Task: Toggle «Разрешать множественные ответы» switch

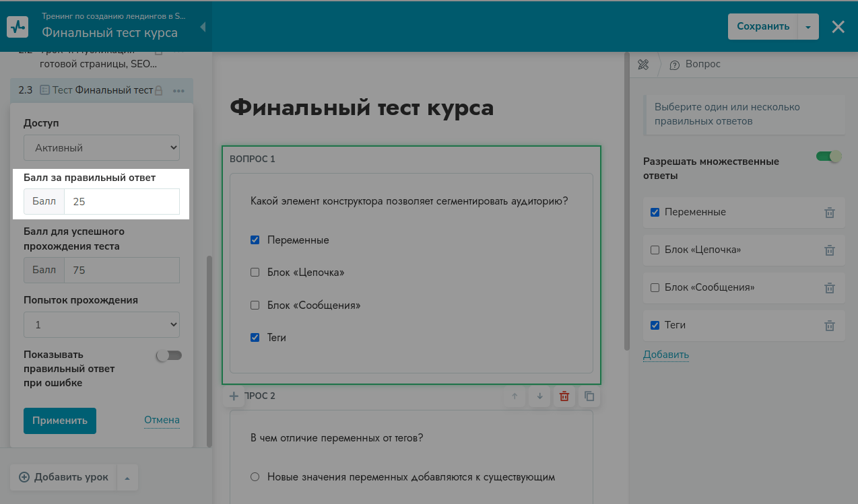Action: [829, 157]
